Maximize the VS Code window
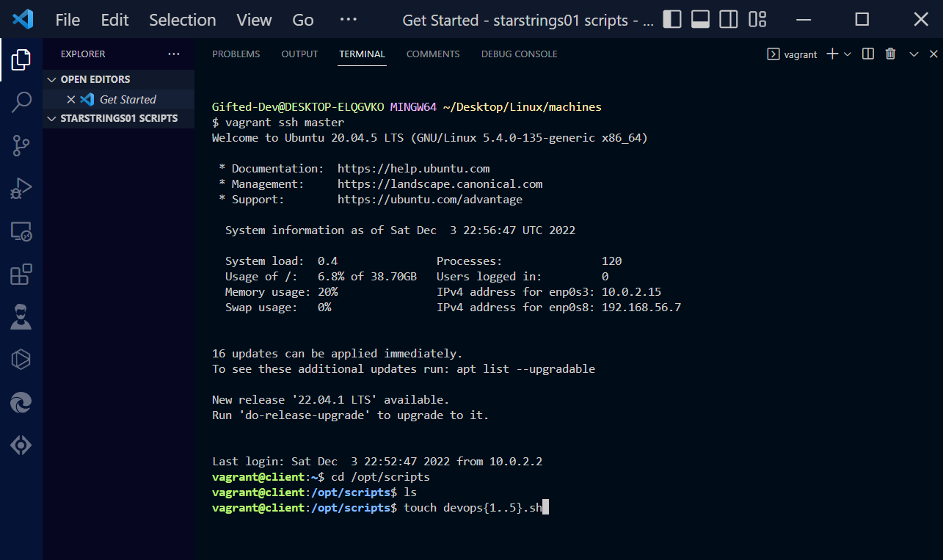The image size is (943, 560). 862,20
